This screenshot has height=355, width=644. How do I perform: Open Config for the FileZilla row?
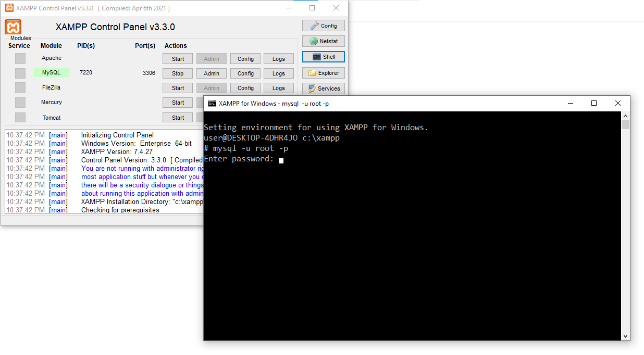245,88
